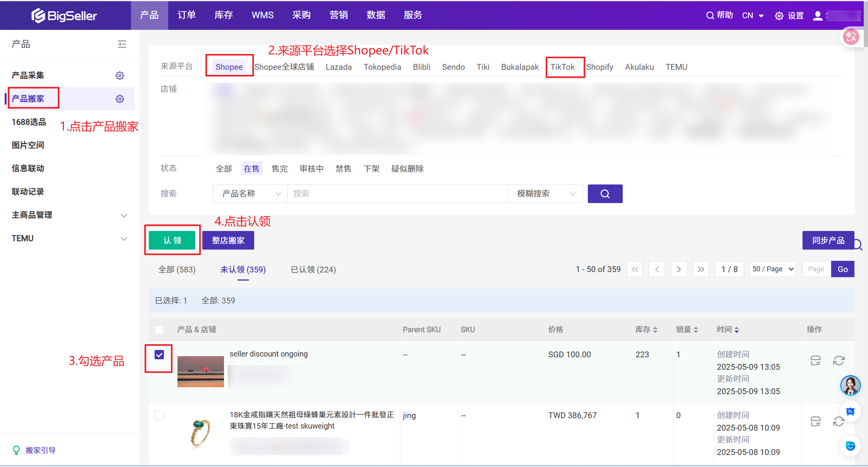Screen dimensions: 868x467
Task: Click store-mapping icon for 18K金戒指 row
Action: tap(816, 421)
